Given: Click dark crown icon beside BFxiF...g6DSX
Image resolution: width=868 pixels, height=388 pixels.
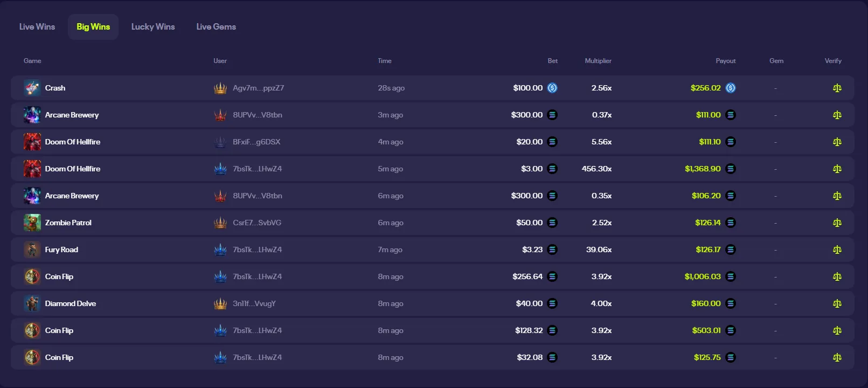Looking at the screenshot, I should point(220,142).
